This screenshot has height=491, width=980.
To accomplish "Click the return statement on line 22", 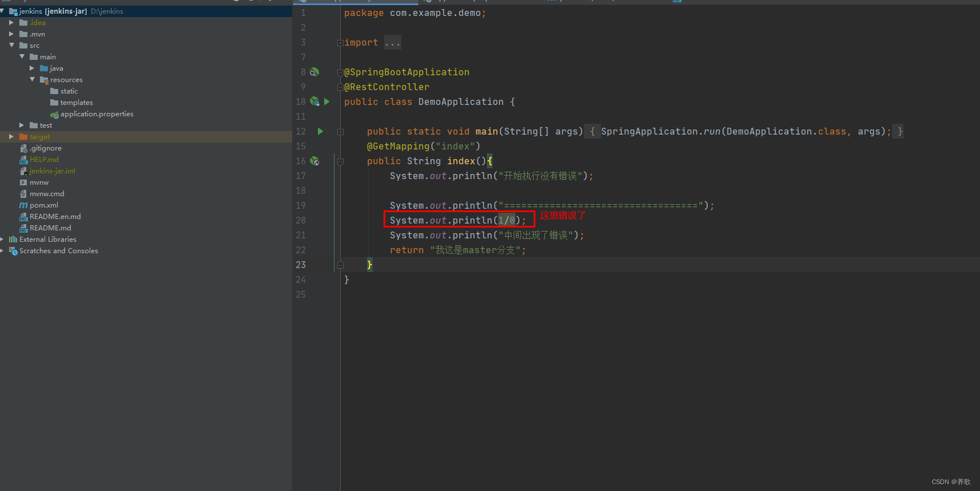I will [458, 250].
